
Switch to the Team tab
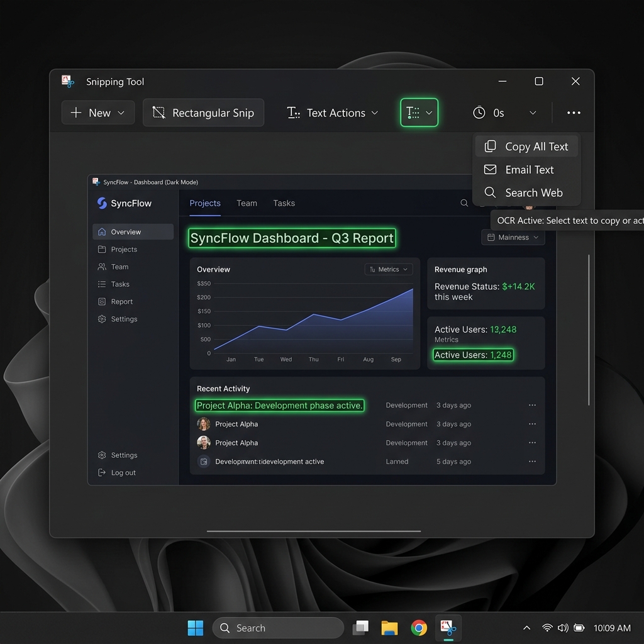pos(247,203)
